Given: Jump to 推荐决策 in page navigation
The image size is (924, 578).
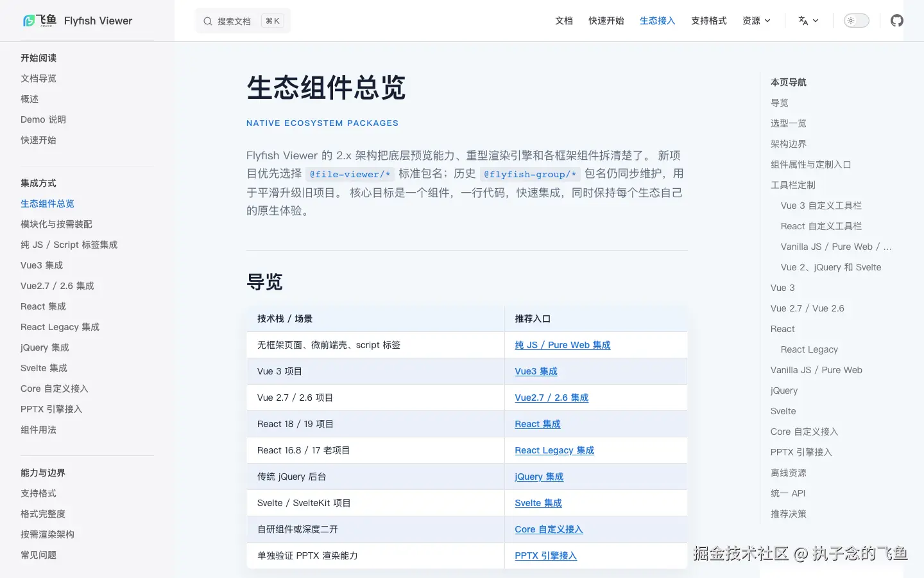Looking at the screenshot, I should (x=789, y=514).
